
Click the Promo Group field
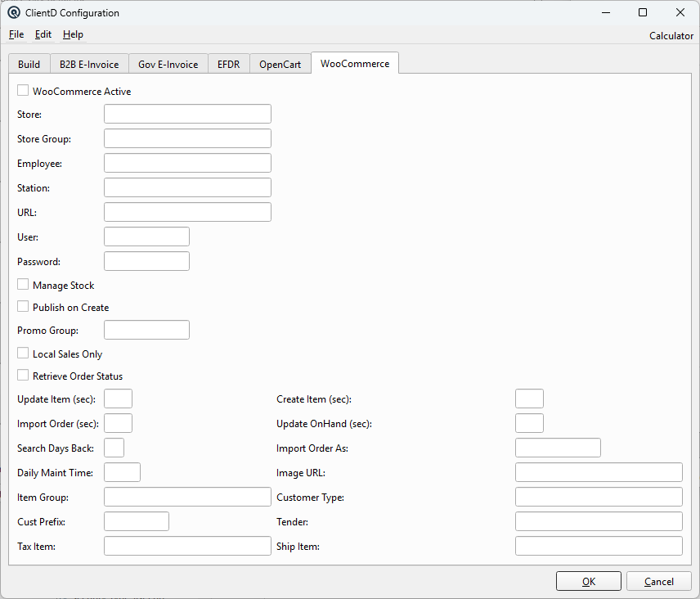point(147,330)
